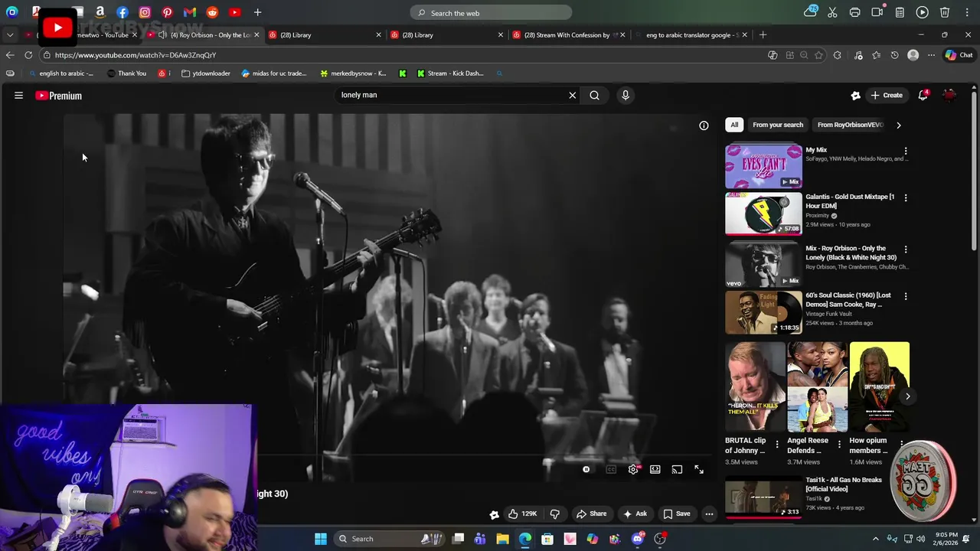Switch to Roy Orbison - Only the Lonely tab
This screenshot has height=551, width=980.
click(x=204, y=35)
